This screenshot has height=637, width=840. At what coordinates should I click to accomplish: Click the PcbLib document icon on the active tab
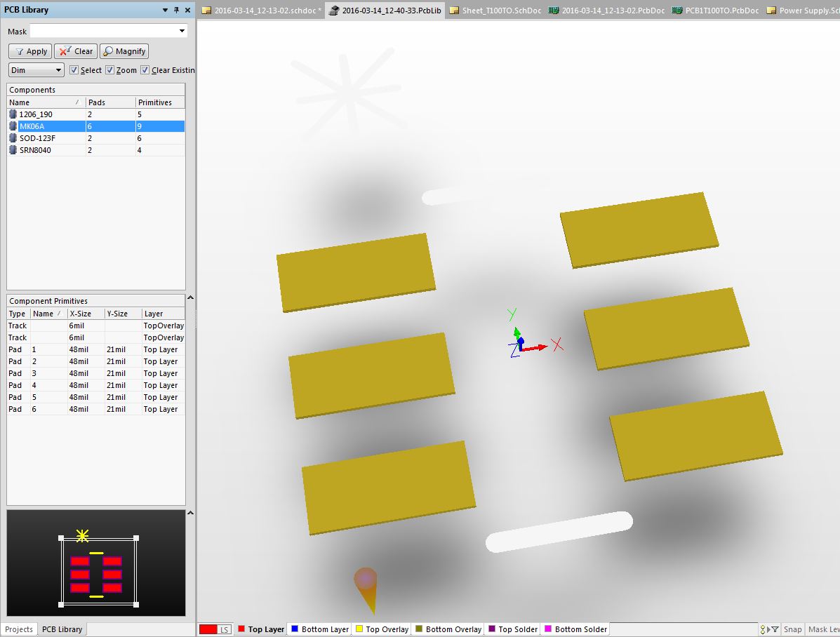pos(335,11)
